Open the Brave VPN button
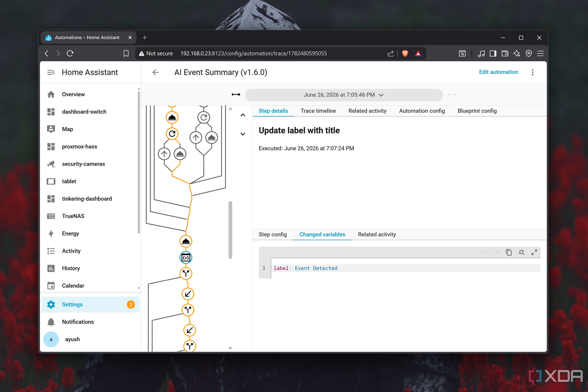 tap(529, 53)
